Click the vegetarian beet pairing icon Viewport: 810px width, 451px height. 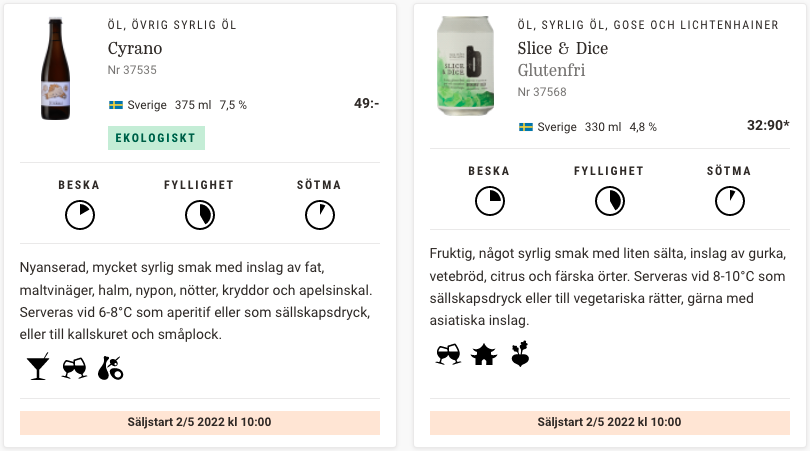(x=520, y=353)
